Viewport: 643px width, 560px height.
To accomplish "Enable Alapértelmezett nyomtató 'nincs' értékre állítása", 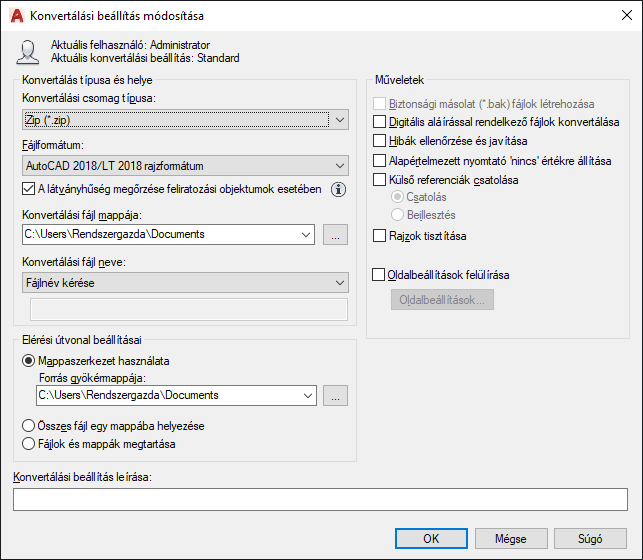I will point(379,160).
